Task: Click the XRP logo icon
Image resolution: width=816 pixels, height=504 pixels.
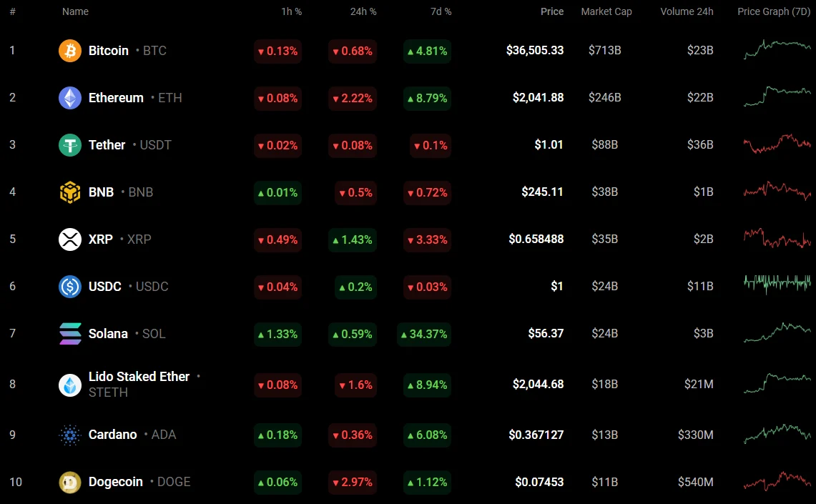Action: (x=70, y=239)
